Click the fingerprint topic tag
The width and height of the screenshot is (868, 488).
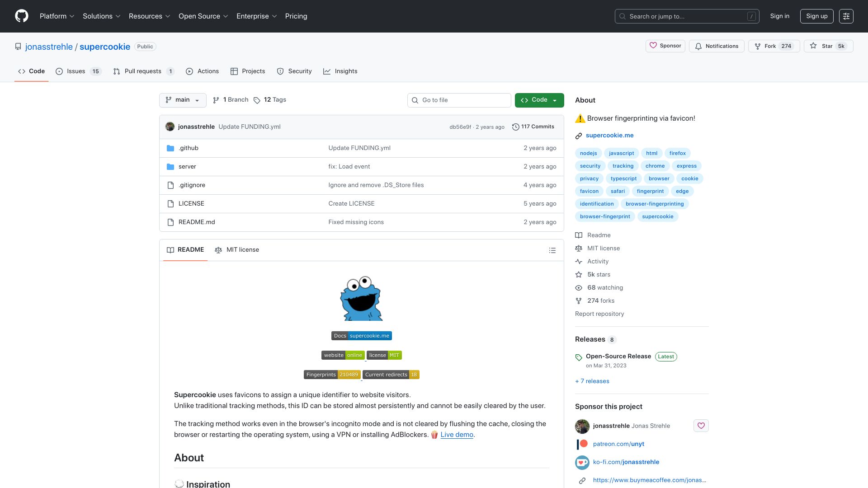point(650,191)
